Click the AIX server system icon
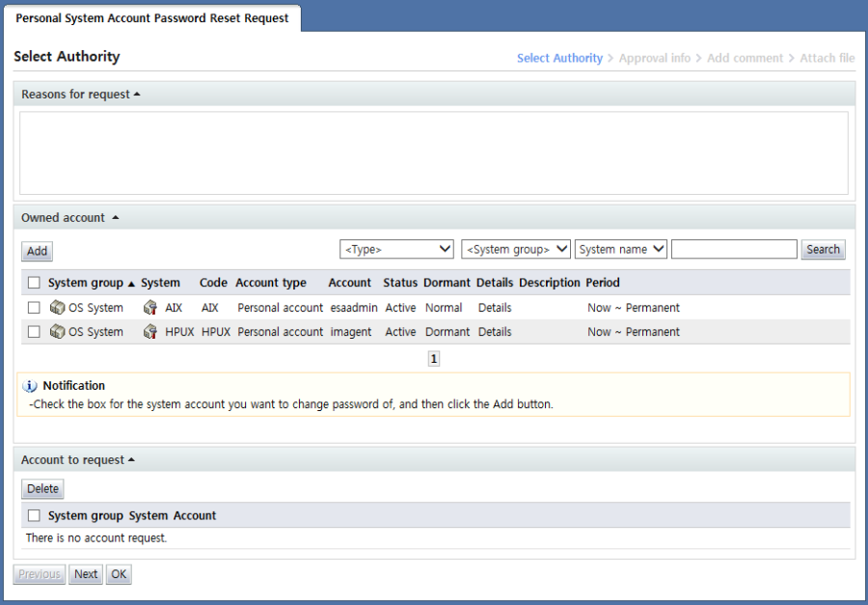This screenshot has width=868, height=605. tap(149, 308)
